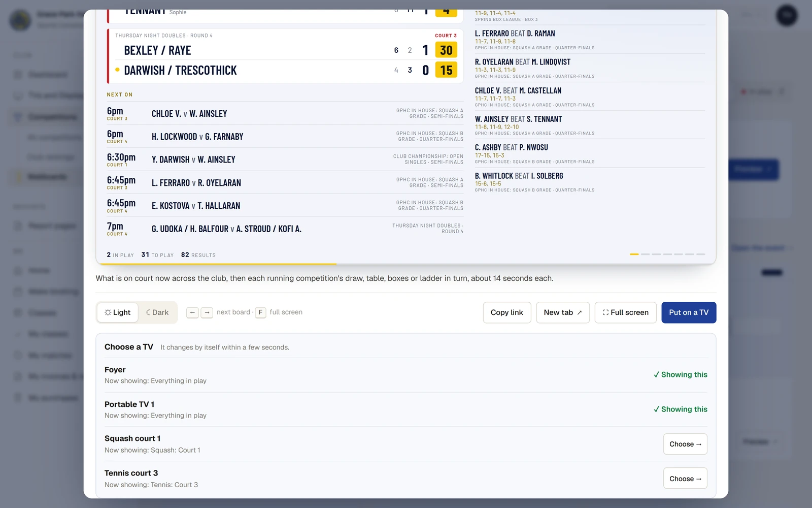Copy the wallboard link
Viewport: 812px width, 508px height.
pyautogui.click(x=507, y=312)
